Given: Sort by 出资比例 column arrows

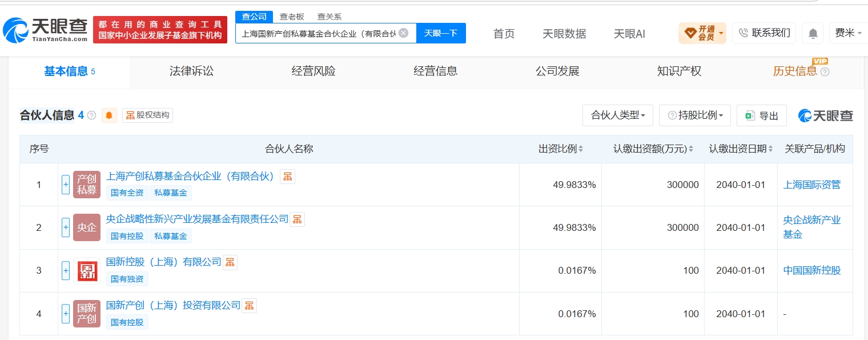Looking at the screenshot, I should (x=581, y=149).
